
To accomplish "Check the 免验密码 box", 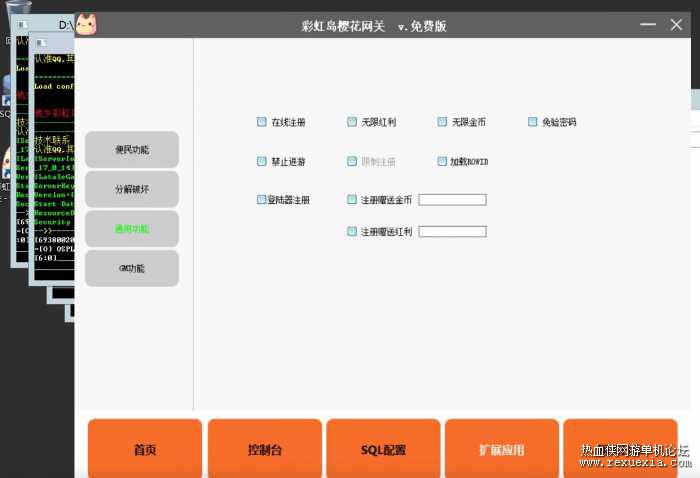I will click(533, 122).
